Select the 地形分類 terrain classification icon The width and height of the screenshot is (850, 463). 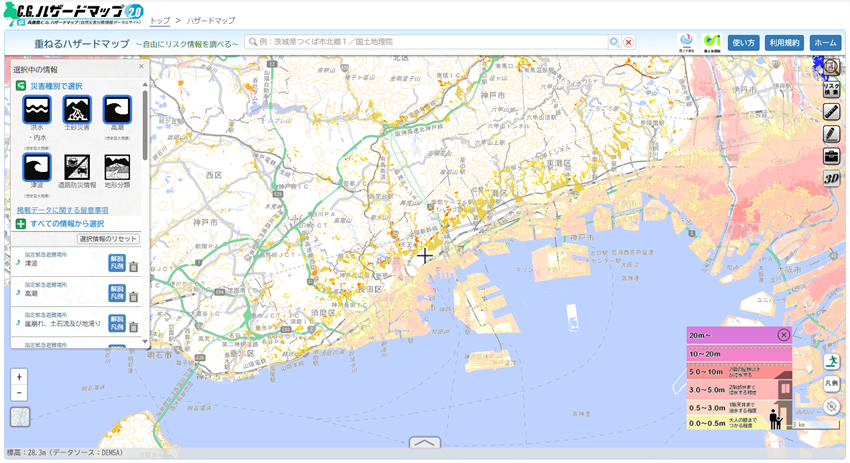click(118, 167)
